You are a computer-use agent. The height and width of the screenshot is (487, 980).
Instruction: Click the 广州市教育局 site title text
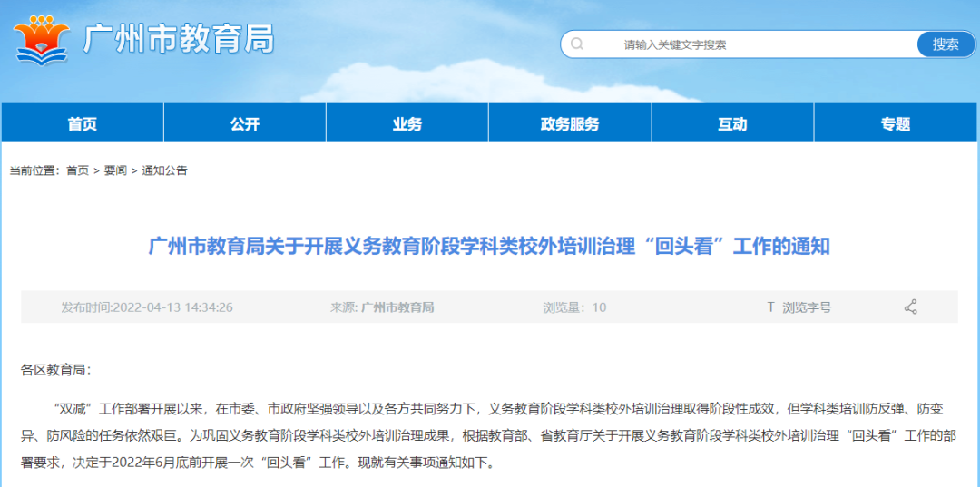click(x=179, y=40)
